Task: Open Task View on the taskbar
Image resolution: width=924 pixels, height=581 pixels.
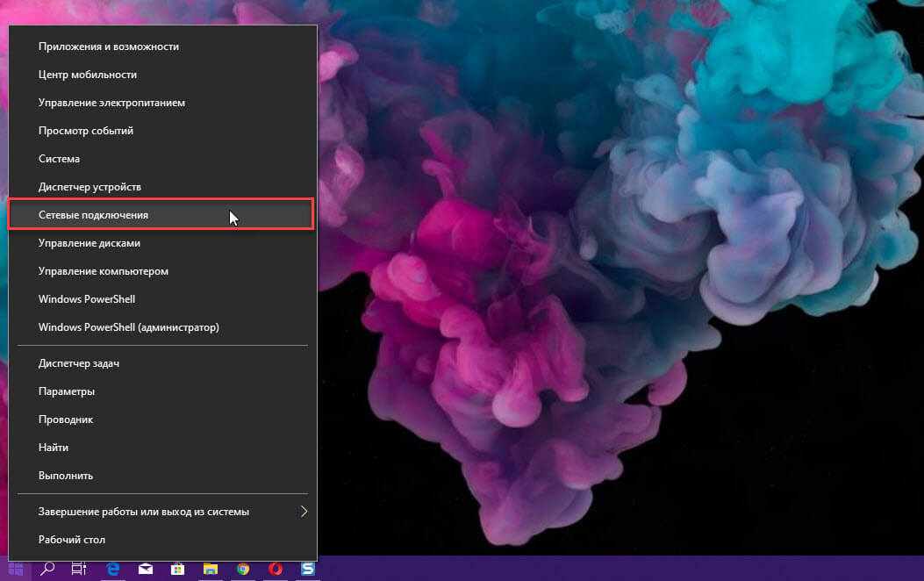Action: (x=79, y=569)
